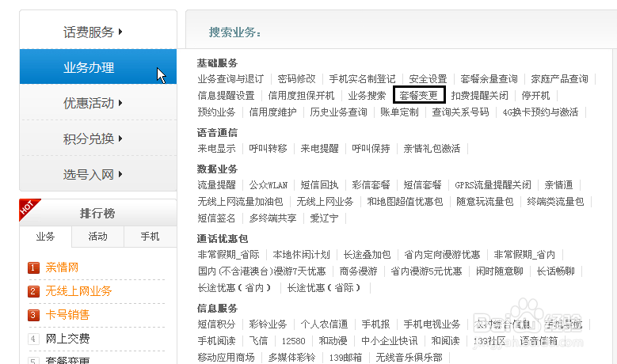
Task: Open 呼叫保持 link
Action: point(371,149)
